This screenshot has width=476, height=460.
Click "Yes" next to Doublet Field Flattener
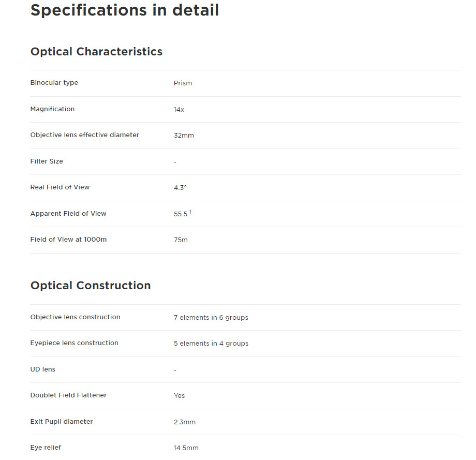(179, 396)
